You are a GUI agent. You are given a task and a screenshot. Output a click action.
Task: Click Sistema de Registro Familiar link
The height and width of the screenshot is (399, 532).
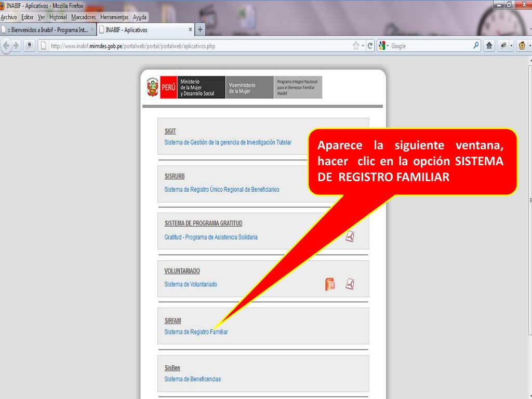(196, 332)
